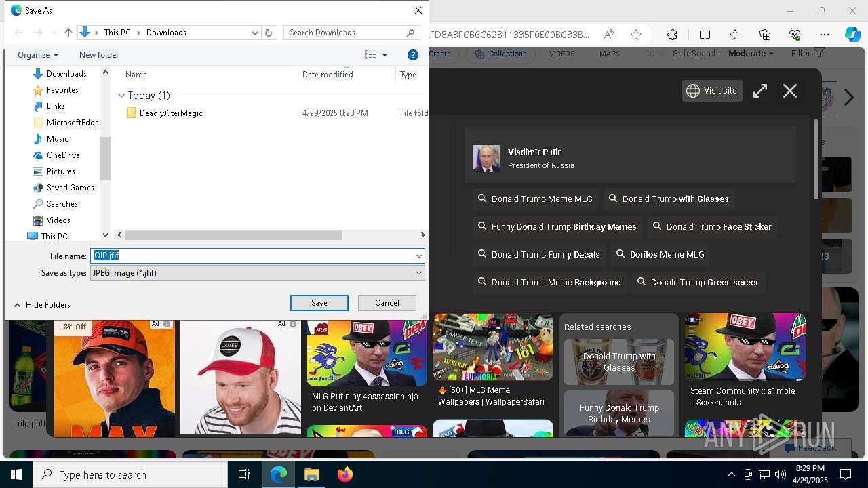
Task: Collapse folders with Hide Folders
Action: (x=42, y=305)
